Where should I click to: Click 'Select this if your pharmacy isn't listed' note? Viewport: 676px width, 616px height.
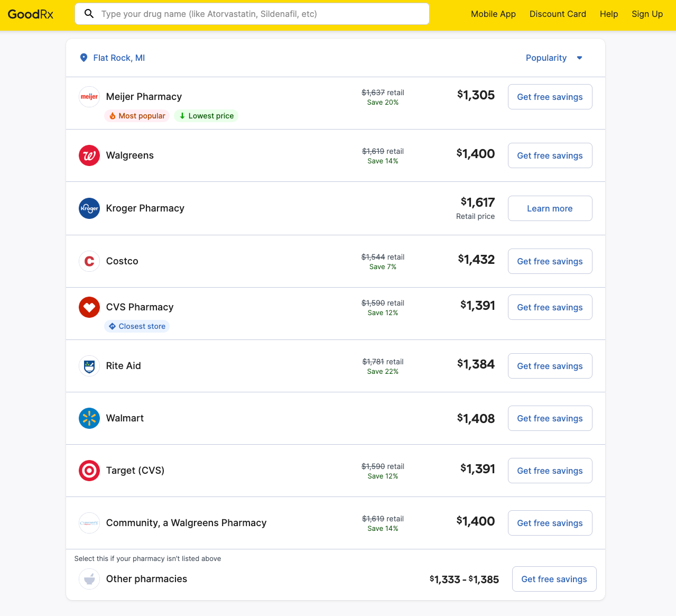point(147,558)
